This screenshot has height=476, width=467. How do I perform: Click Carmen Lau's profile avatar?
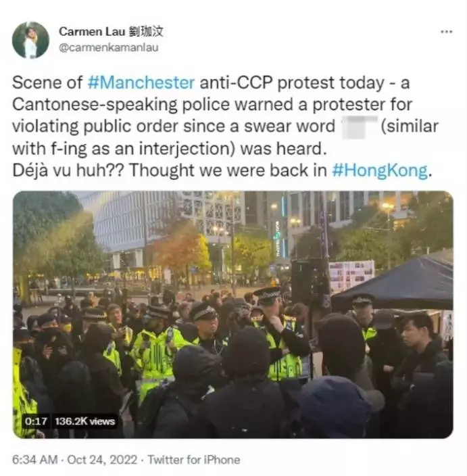click(x=30, y=40)
